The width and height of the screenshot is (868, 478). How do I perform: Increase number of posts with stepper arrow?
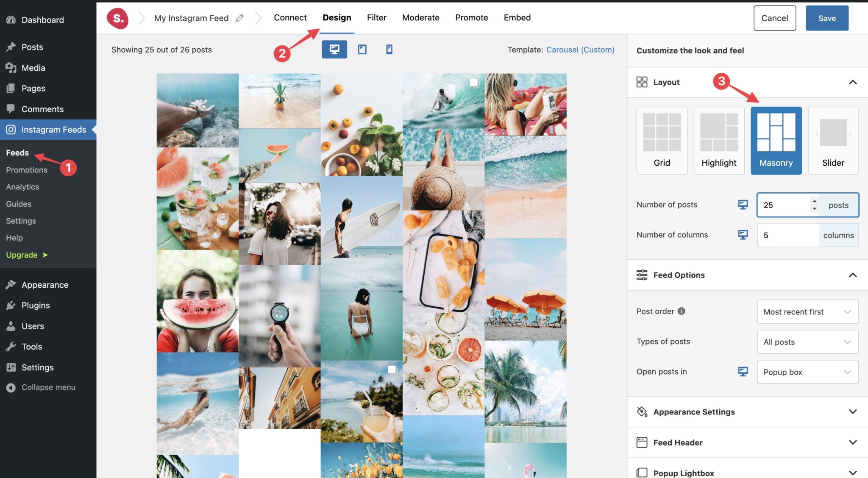pos(814,201)
